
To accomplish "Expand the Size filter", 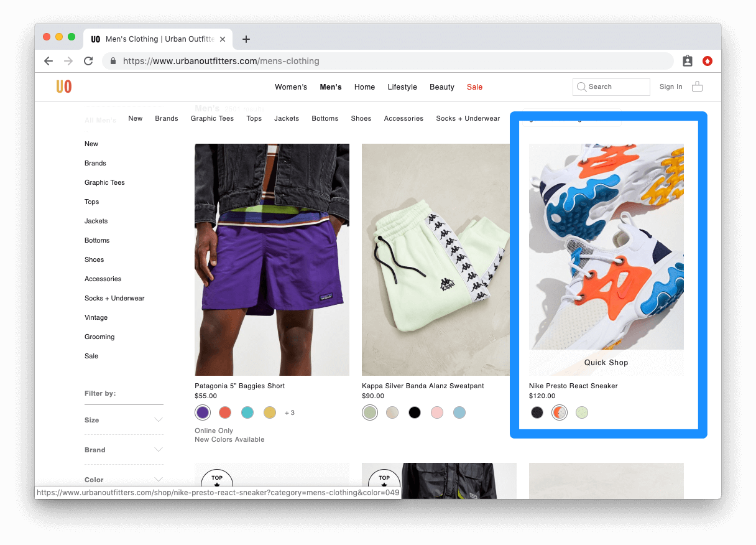I will pos(124,420).
